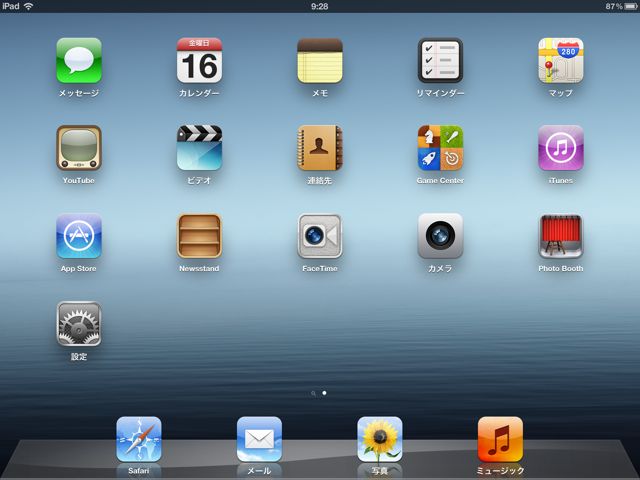Open the Videos app (ビデオ)
Image resolution: width=640 pixels, height=480 pixels.
[199, 148]
